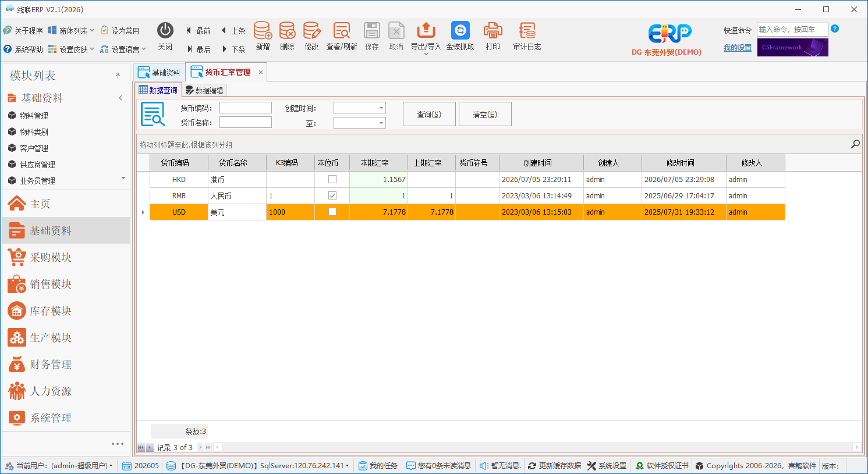Viewport: 868px width, 474px height.
Task: Open 软件授权证书 in status bar
Action: [662, 466]
